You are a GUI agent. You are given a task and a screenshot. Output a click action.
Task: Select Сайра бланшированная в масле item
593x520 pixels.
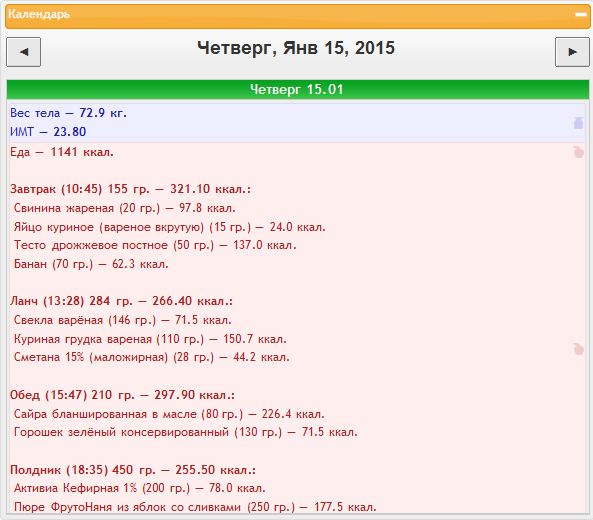(x=169, y=414)
